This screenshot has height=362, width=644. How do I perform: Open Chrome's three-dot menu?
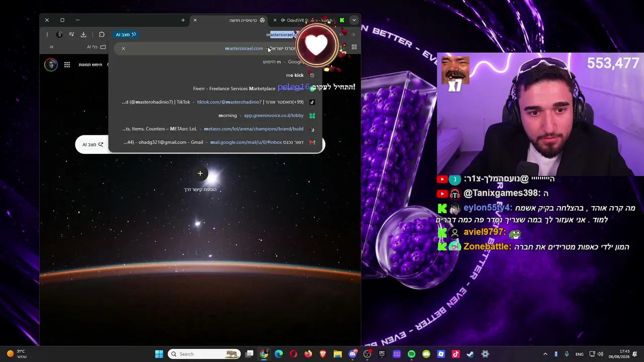tap(47, 35)
